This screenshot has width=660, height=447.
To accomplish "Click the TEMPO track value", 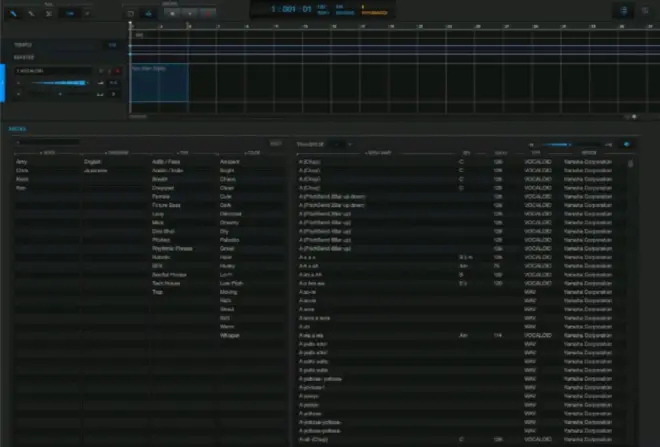I will click(112, 45).
